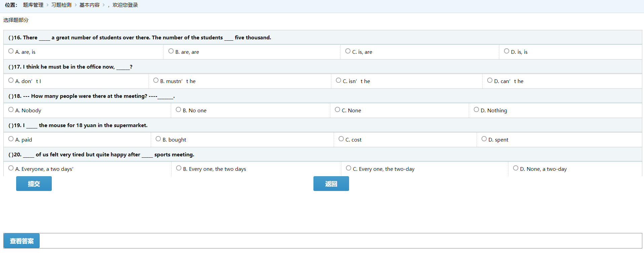
Task: Select option D 'is, is' for question 16
Action: [507, 51]
